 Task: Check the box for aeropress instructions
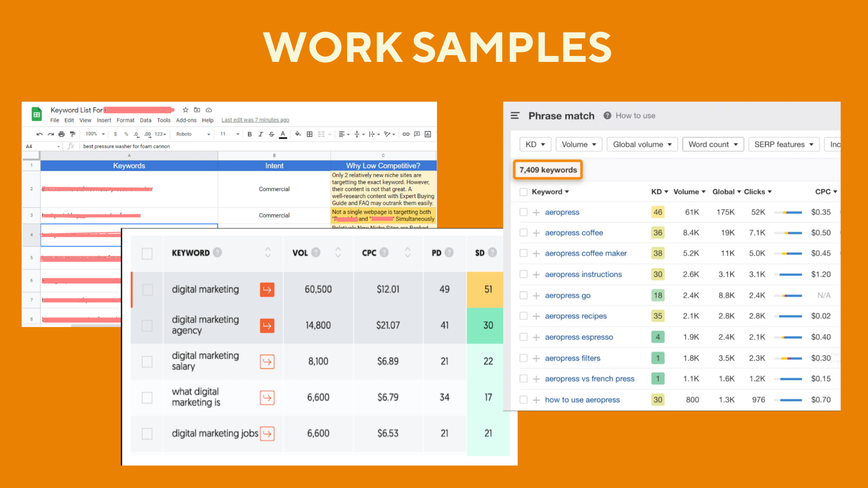point(524,274)
